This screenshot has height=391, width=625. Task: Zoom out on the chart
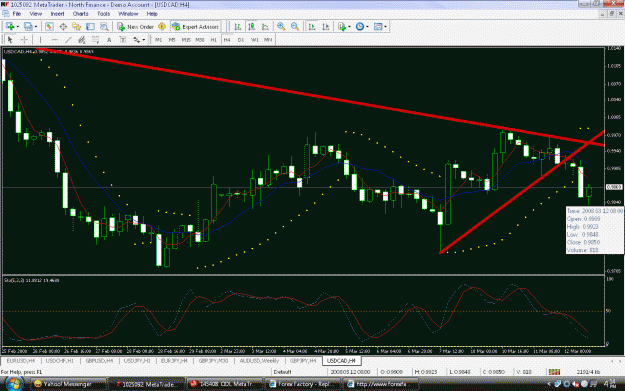295,27
